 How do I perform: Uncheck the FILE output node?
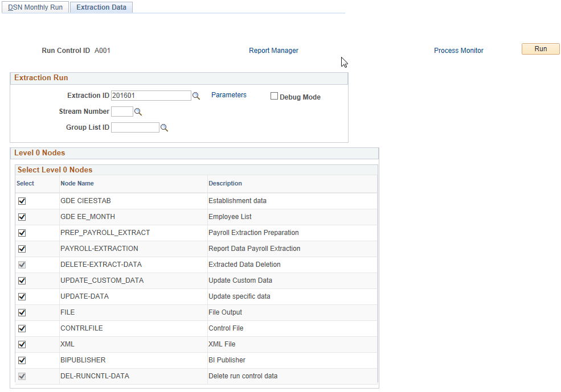(22, 312)
